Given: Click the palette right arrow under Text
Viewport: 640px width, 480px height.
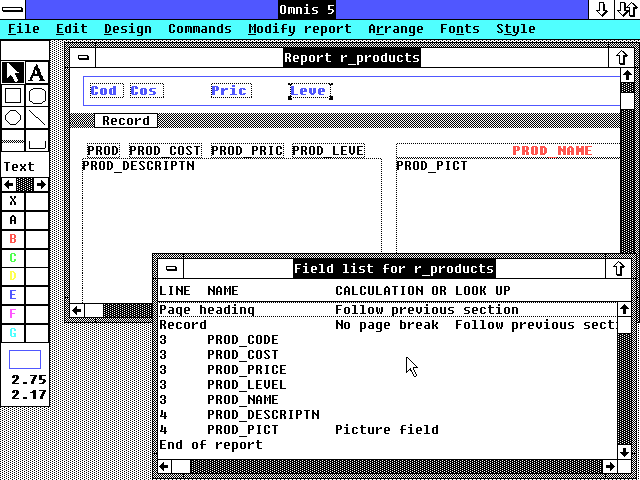Looking at the screenshot, I should tap(41, 184).
